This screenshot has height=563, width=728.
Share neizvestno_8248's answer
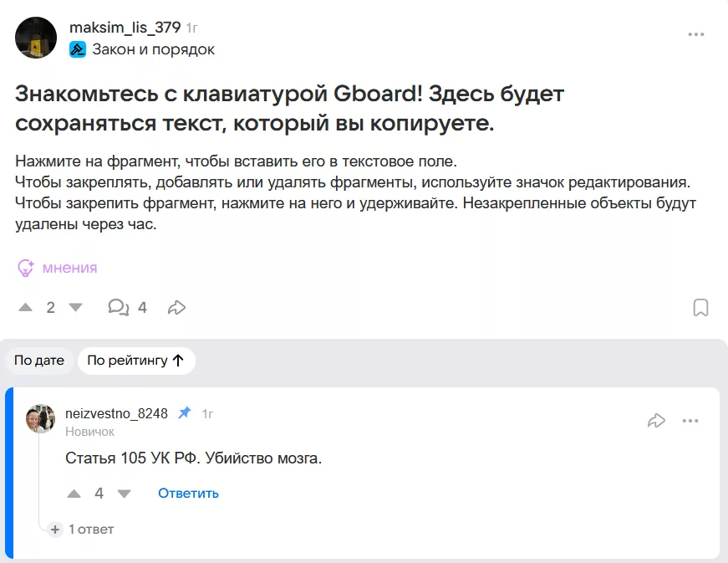(656, 421)
